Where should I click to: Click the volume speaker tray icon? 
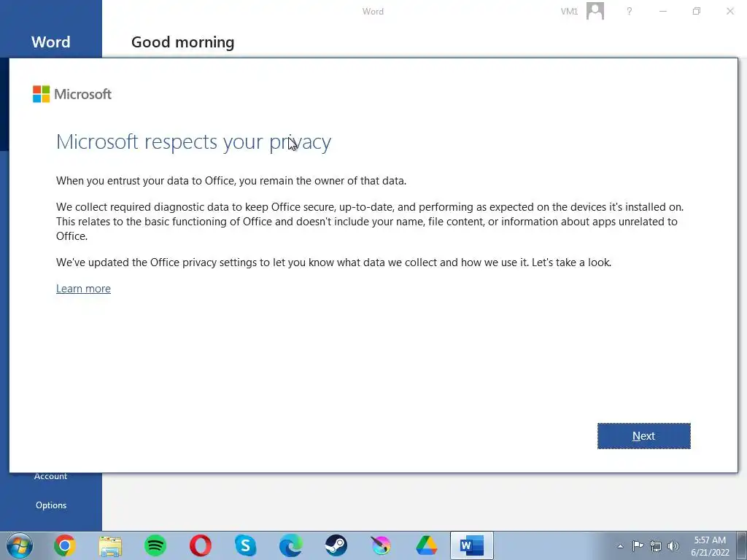(673, 546)
